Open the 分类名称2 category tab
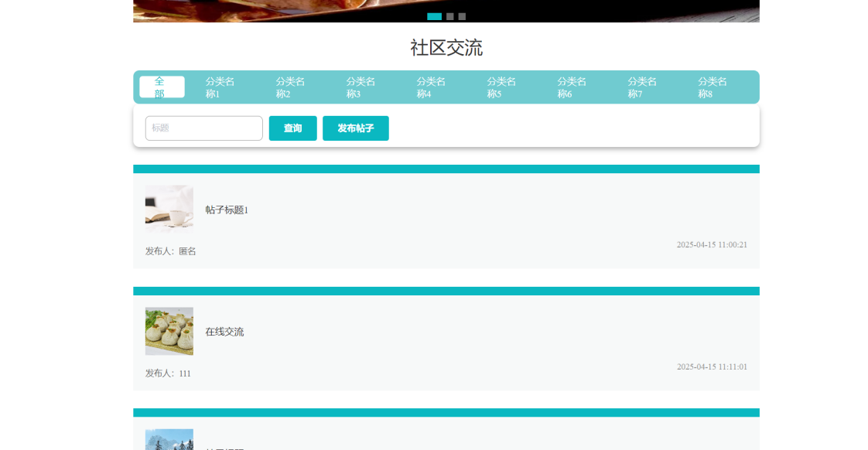Image resolution: width=868 pixels, height=450 pixels. coord(290,87)
